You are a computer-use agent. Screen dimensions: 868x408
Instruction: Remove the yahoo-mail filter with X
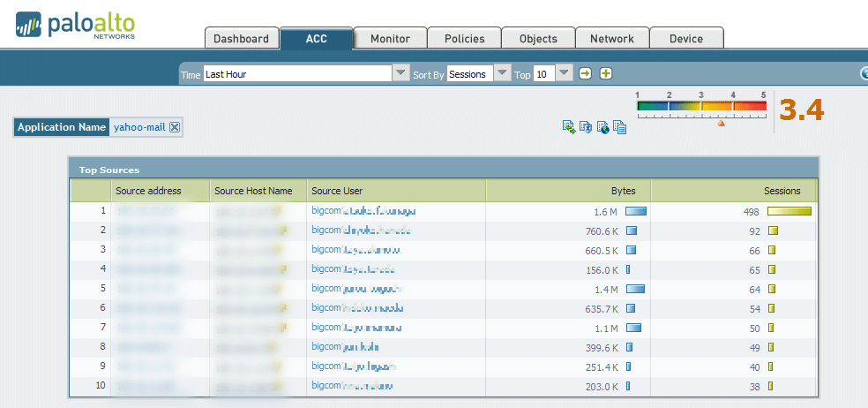coord(175,127)
